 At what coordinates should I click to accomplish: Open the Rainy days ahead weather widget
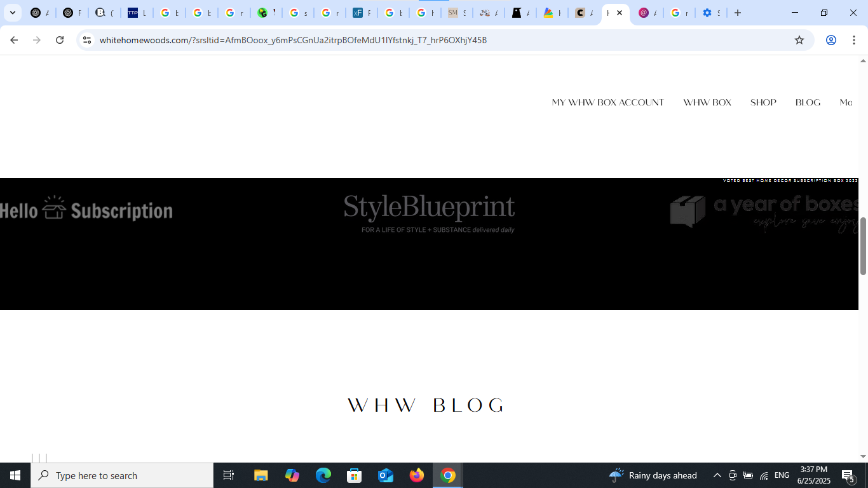(653, 475)
